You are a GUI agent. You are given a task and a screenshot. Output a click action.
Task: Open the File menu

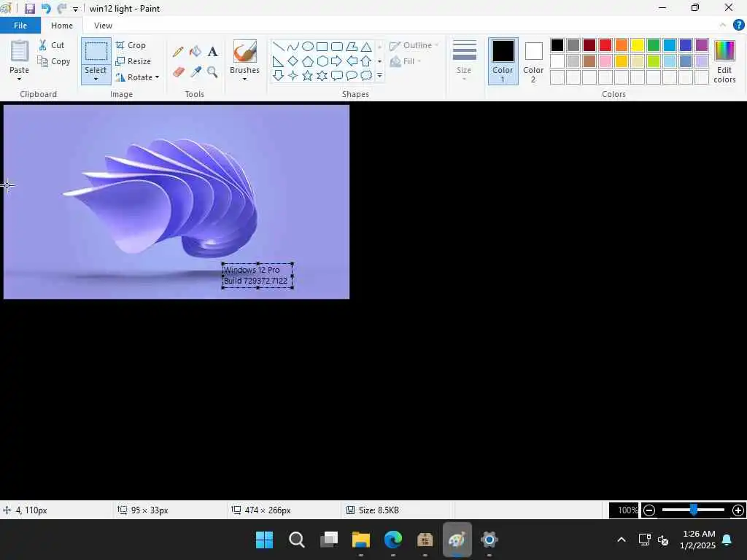pos(20,26)
